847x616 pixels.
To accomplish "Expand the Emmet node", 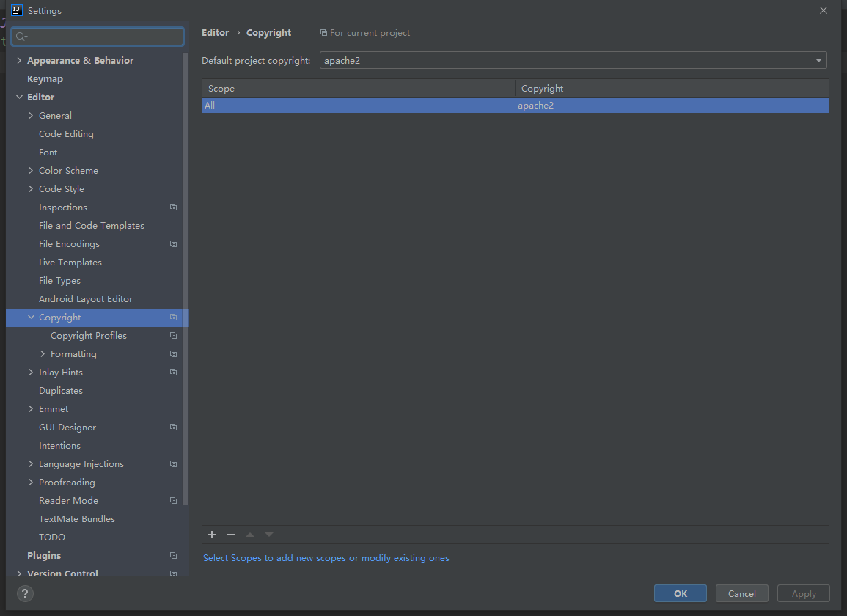I will 31,409.
